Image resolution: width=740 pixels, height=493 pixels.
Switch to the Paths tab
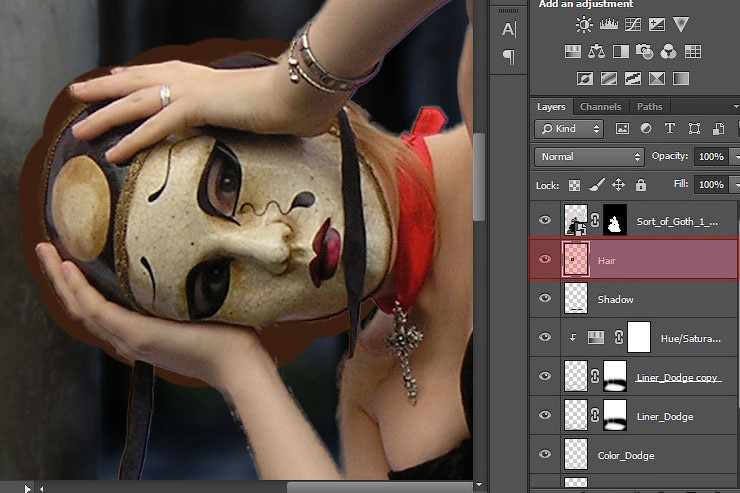[x=649, y=107]
